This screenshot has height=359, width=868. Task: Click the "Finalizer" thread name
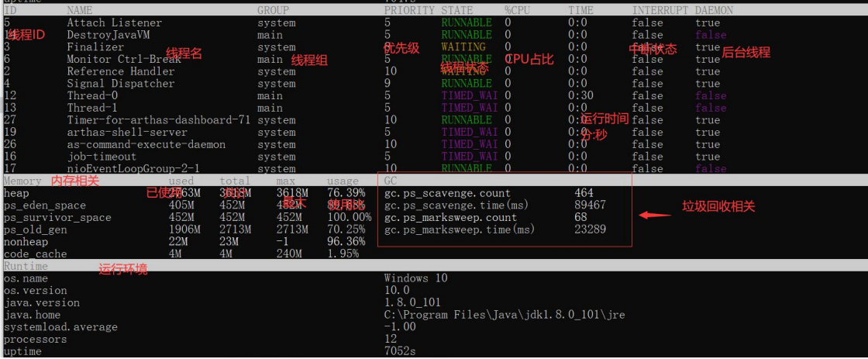click(96, 47)
